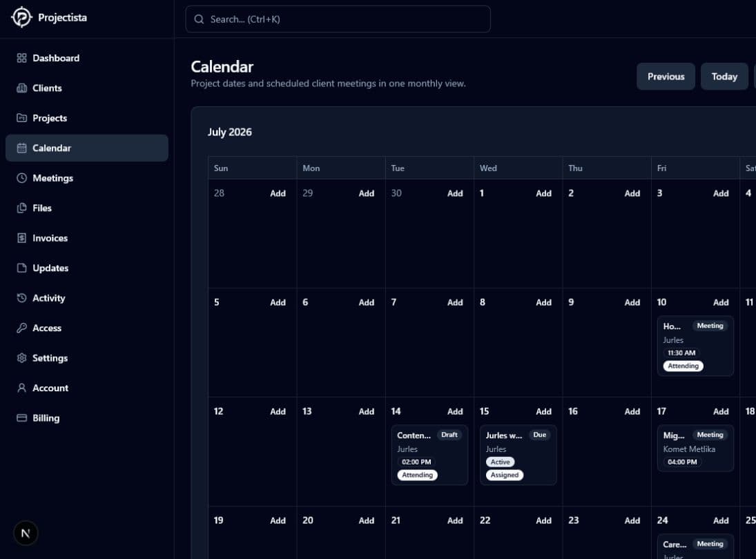Add an event on June 28
756x559 pixels.
point(278,193)
